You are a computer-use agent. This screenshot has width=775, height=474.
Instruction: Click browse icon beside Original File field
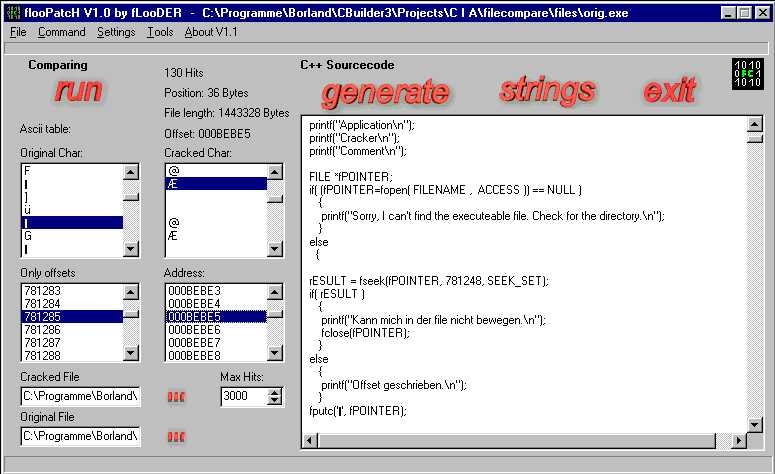coord(177,436)
